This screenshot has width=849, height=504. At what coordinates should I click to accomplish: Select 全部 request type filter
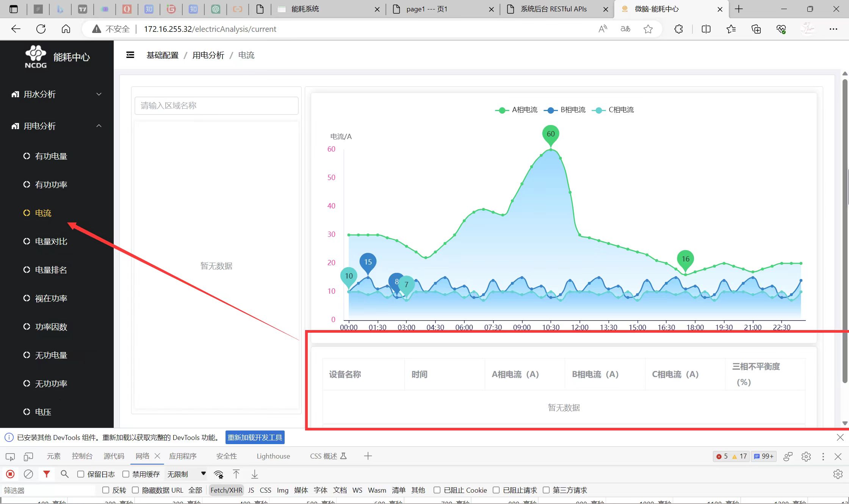195,490
